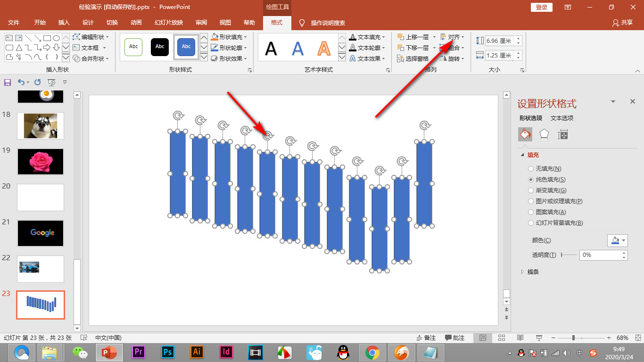Open the 幻灯片放映 ribbon tab
Image resolution: width=644 pixels, height=362 pixels.
pos(169,23)
